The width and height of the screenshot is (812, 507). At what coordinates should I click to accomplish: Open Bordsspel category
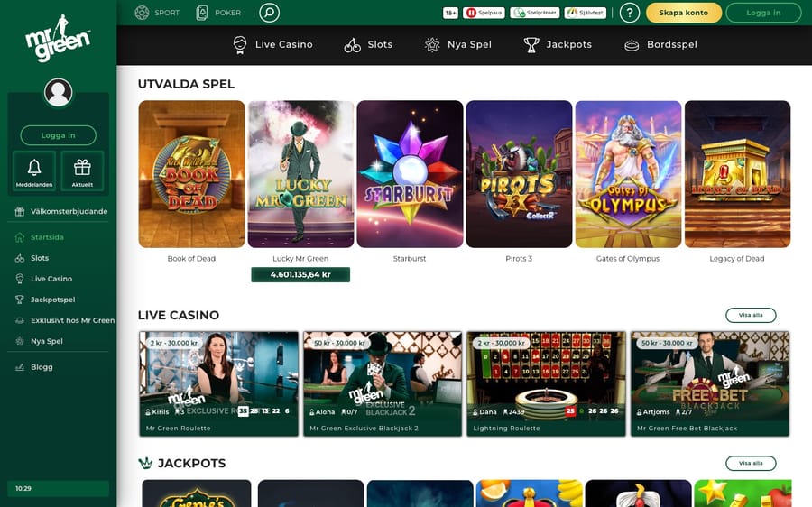tap(660, 44)
